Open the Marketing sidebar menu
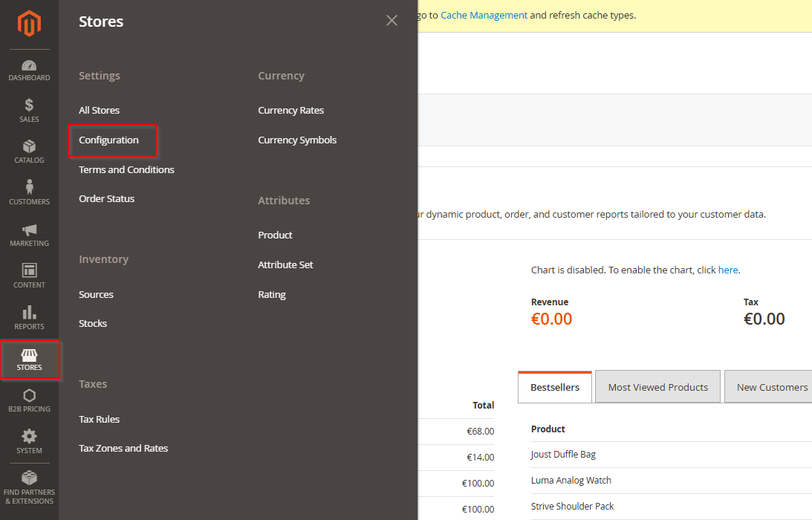This screenshot has width=812, height=520. coord(29,235)
